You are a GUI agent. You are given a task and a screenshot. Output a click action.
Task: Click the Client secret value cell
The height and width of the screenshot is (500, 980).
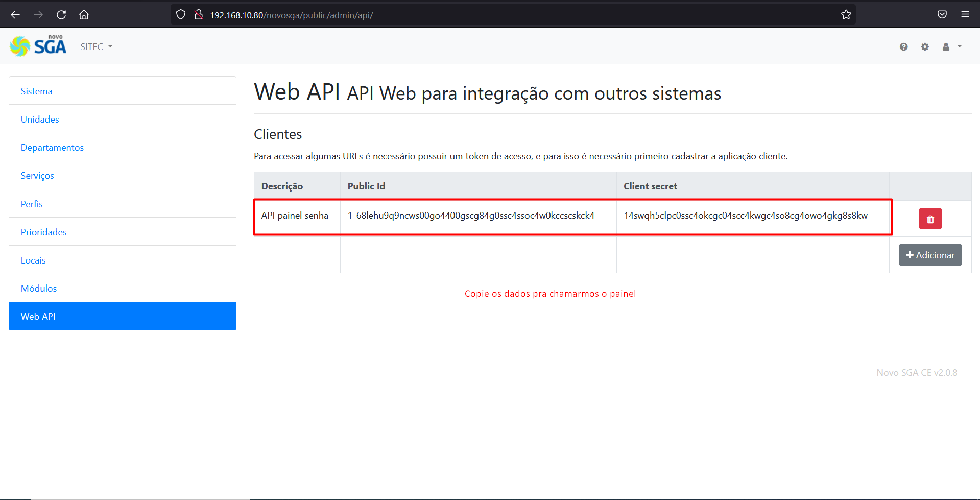(745, 216)
